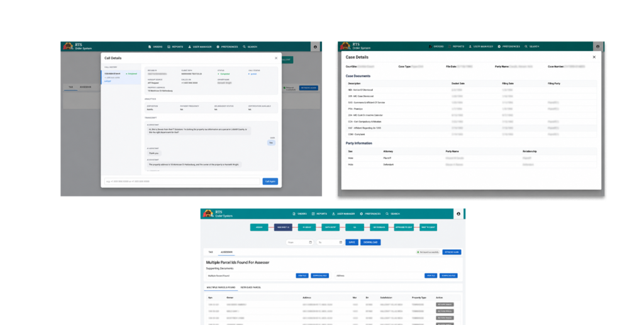Click the blue Save button

pyautogui.click(x=352, y=242)
